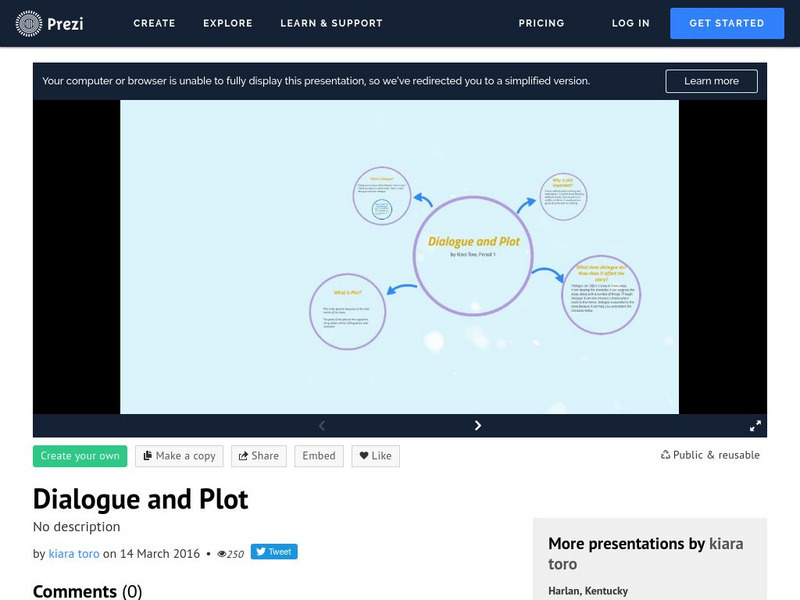The width and height of the screenshot is (800, 600).
Task: Go to the Pricing page
Action: coord(541,23)
